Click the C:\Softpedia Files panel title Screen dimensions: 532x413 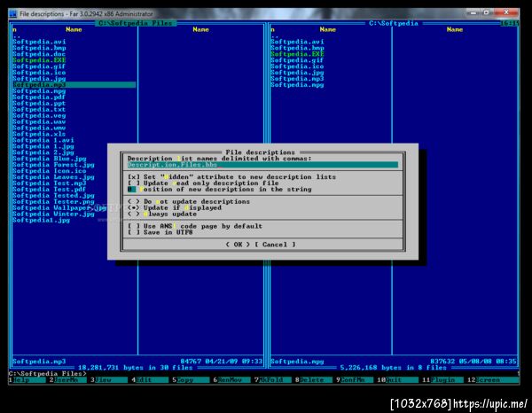[x=136, y=23]
